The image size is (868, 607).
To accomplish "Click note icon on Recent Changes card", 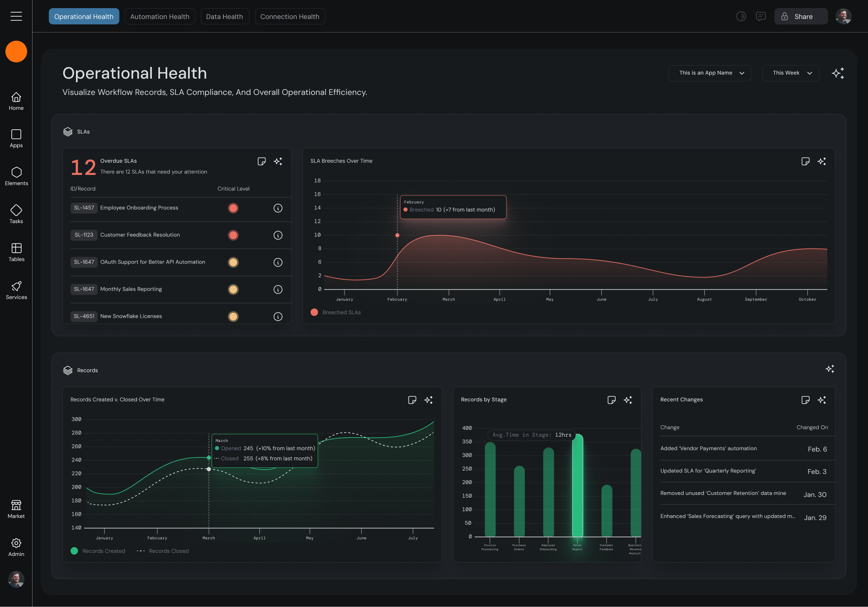I will [x=805, y=400].
